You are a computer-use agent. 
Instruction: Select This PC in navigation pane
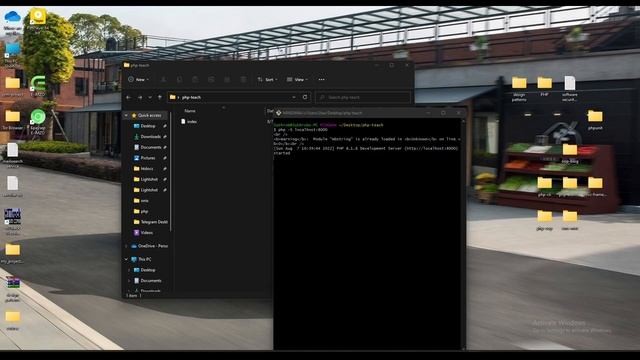[x=141, y=259]
